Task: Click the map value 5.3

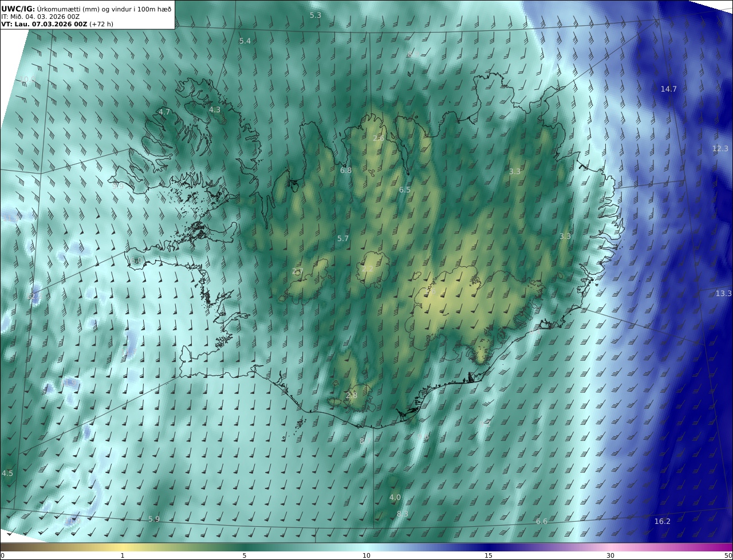Action: point(315,15)
